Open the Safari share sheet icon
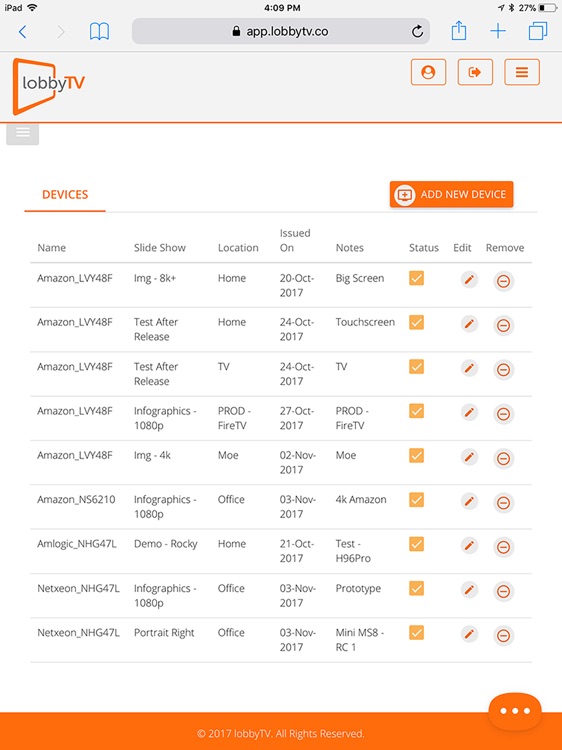Screen dimensions: 562x750 tap(459, 31)
